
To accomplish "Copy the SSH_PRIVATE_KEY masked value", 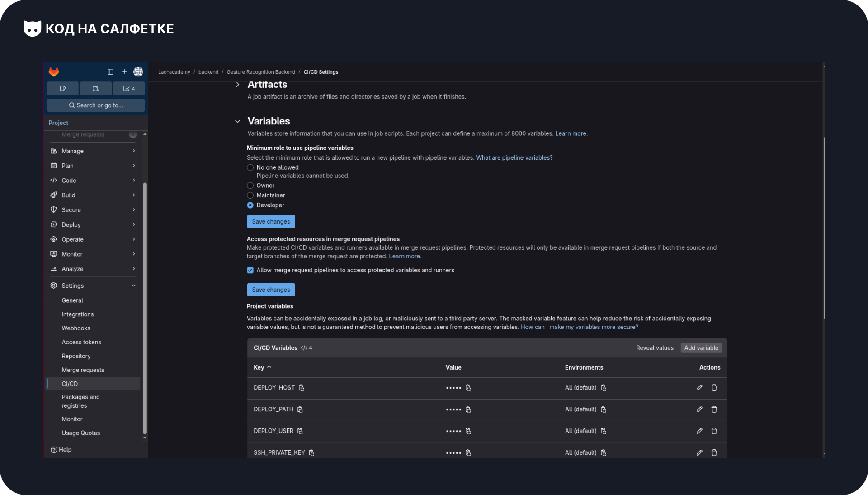I will (x=468, y=453).
